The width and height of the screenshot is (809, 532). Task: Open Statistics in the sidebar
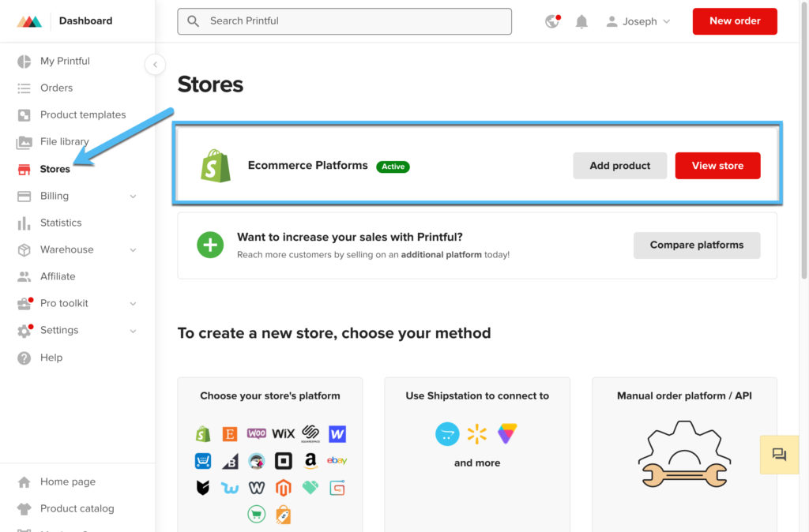point(61,223)
